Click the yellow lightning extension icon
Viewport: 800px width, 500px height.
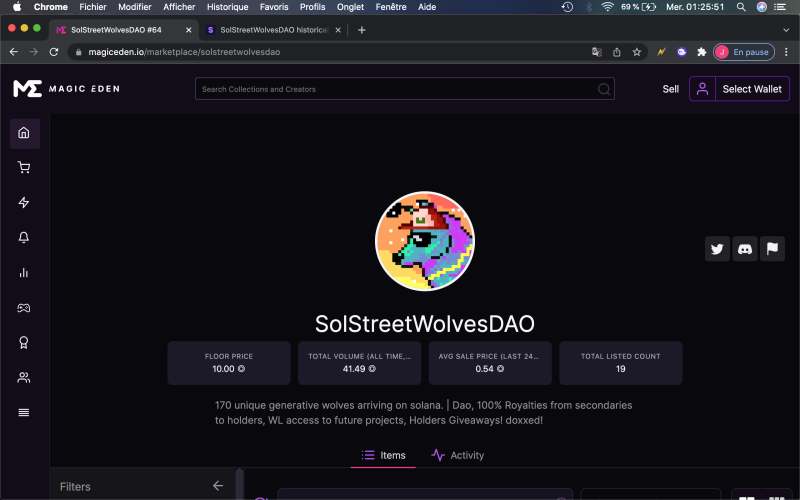pos(661,52)
